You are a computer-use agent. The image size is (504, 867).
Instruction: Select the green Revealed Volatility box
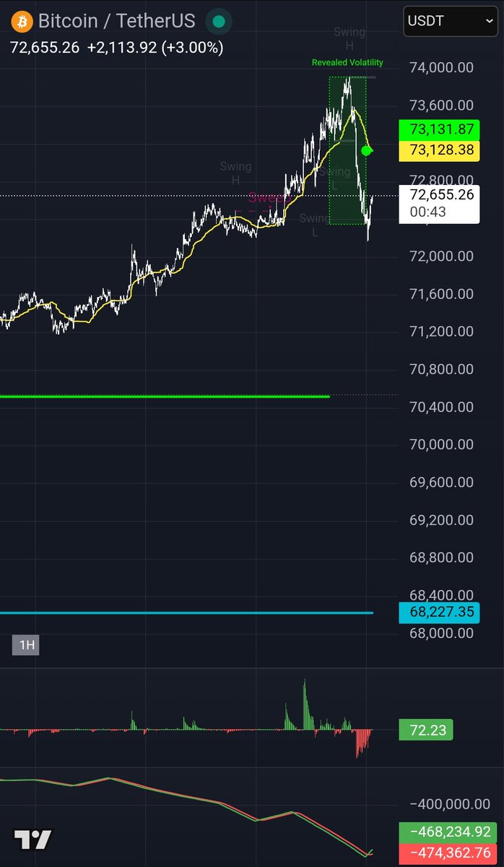pyautogui.click(x=347, y=150)
